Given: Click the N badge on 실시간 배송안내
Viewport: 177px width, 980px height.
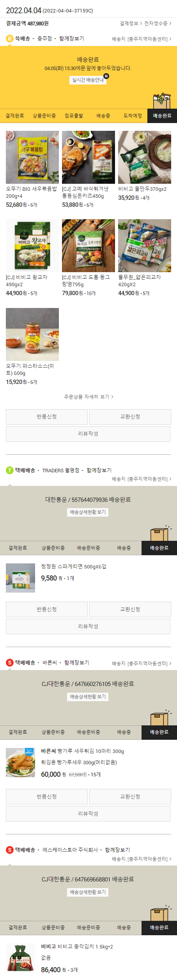Looking at the screenshot, I should coord(106,76).
